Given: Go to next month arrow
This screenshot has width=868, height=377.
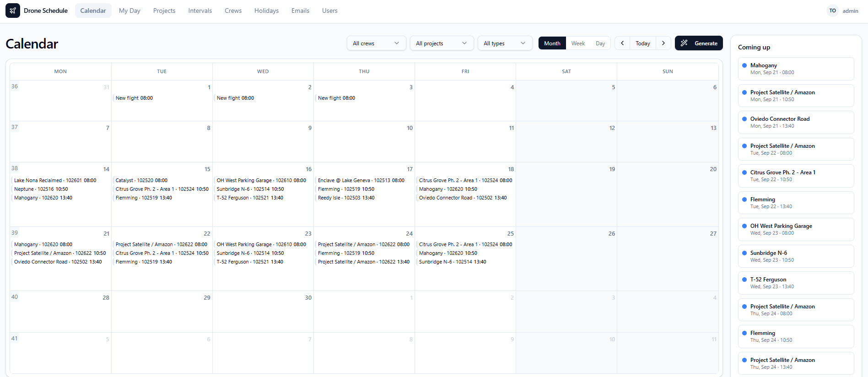Looking at the screenshot, I should tap(663, 43).
